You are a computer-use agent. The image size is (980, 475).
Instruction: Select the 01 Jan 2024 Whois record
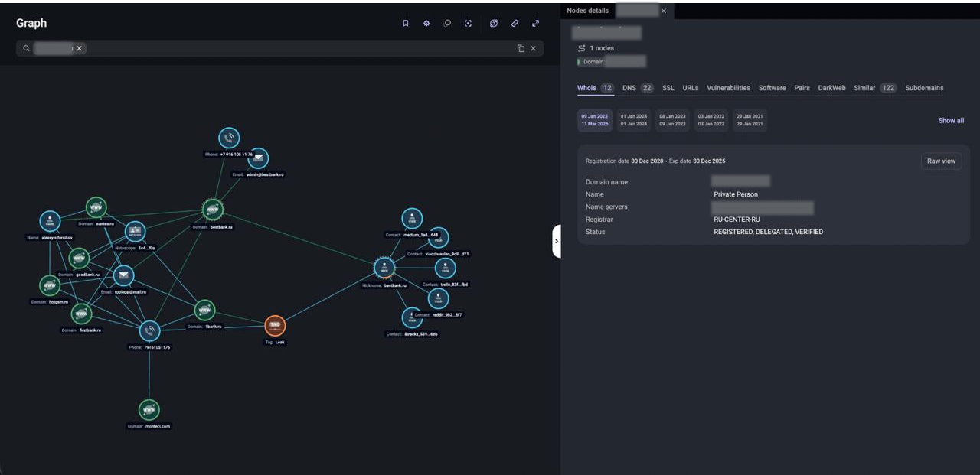coord(634,120)
